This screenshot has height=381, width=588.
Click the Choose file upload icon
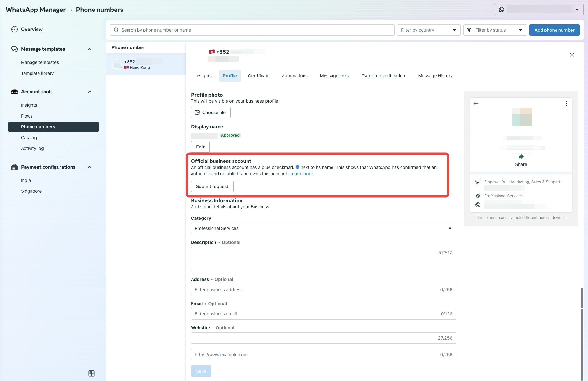pos(197,112)
